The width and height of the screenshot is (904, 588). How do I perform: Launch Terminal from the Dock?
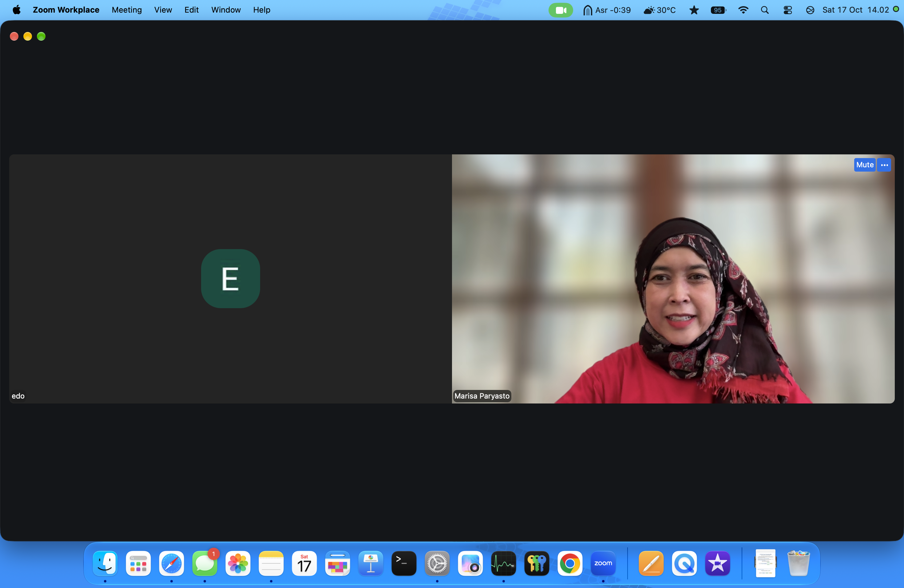click(404, 563)
